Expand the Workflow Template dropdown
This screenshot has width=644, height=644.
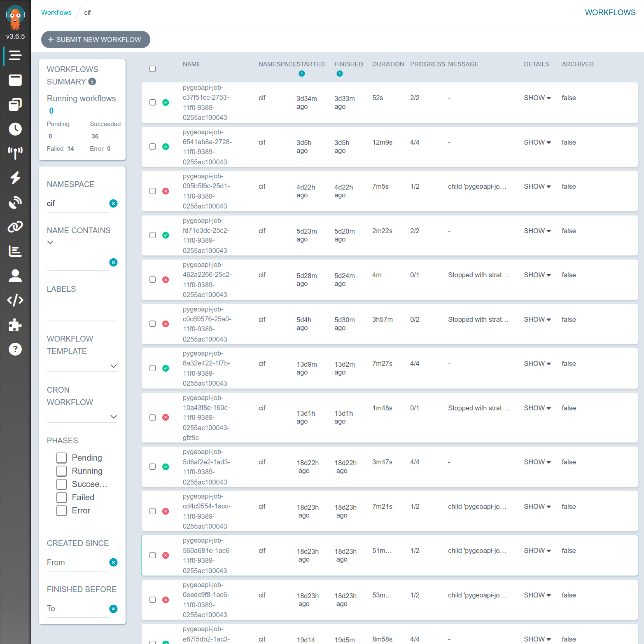[x=114, y=366]
